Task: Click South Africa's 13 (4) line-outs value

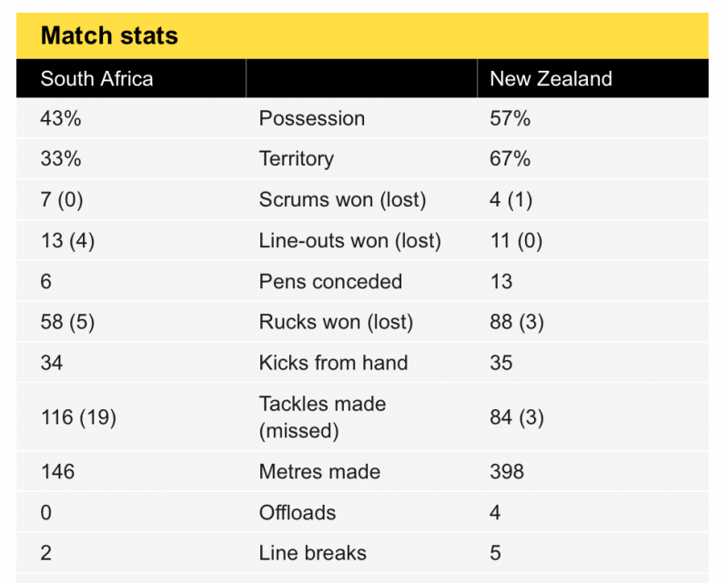Action: 67,241
